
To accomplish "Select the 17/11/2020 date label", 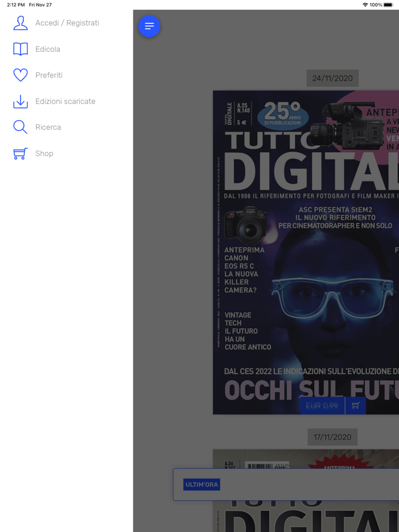I will (x=332, y=437).
